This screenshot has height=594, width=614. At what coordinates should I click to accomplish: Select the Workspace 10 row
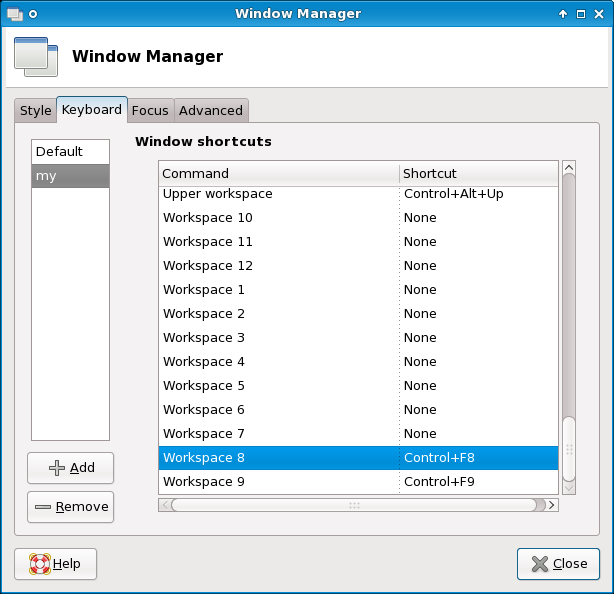tap(358, 218)
